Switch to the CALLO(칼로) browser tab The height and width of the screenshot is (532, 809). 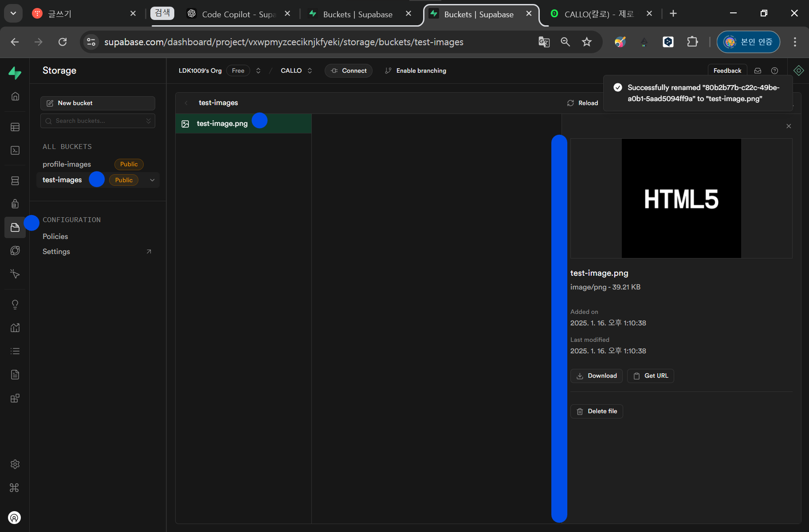point(601,14)
